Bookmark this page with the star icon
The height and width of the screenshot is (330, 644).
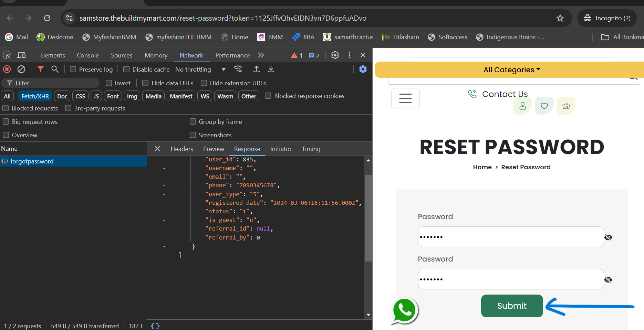[x=560, y=18]
